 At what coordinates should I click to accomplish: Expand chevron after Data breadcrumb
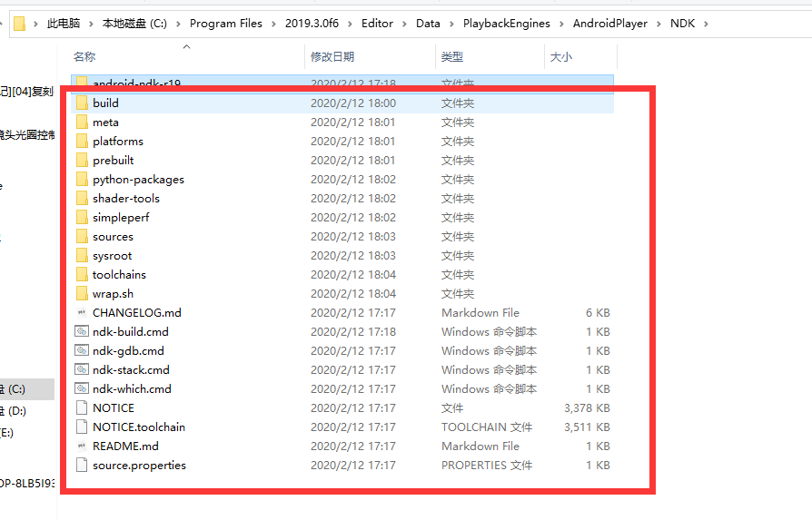click(451, 24)
